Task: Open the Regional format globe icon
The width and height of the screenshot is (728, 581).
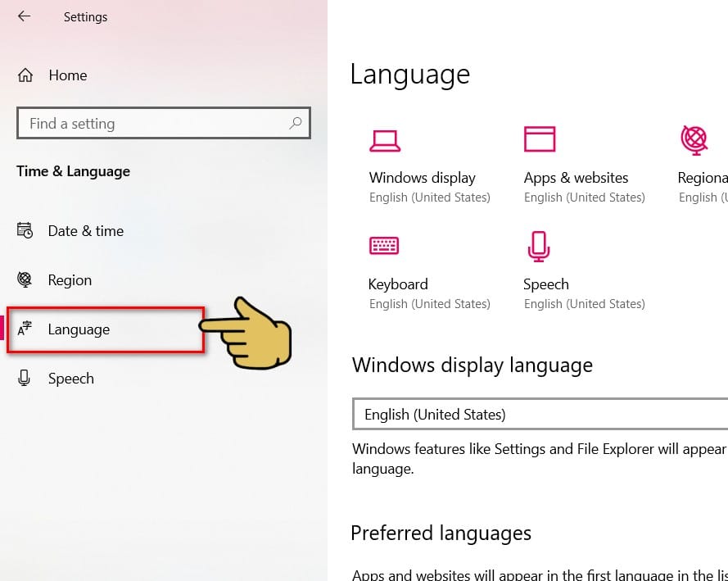Action: pyautogui.click(x=694, y=140)
